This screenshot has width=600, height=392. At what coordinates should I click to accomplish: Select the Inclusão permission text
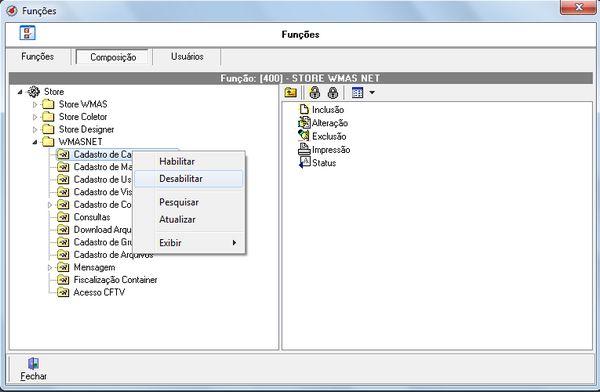(x=328, y=110)
